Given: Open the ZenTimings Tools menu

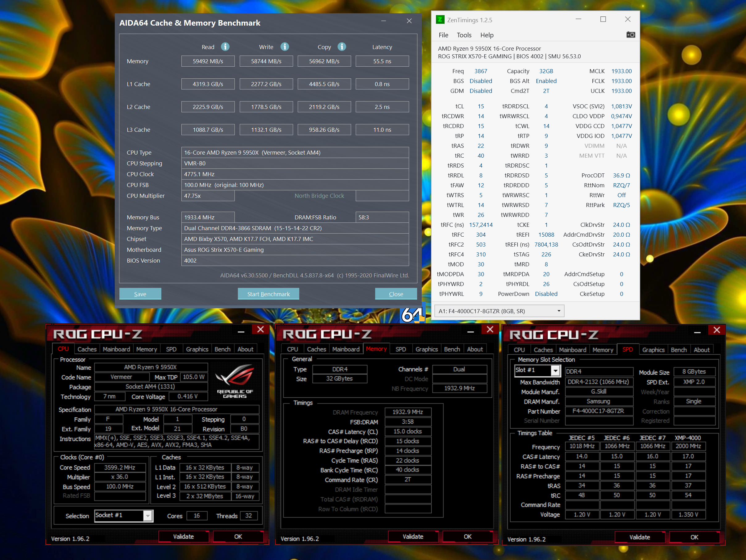Looking at the screenshot, I should coord(464,35).
